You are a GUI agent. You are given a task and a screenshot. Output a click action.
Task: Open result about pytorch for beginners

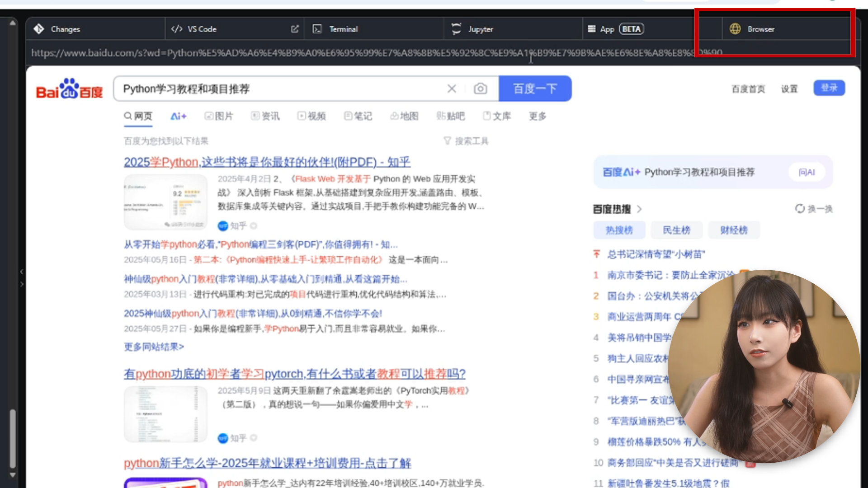click(295, 374)
